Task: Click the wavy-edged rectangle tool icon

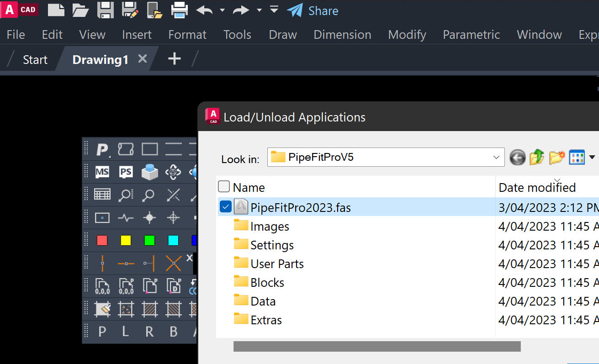Action: point(126,149)
